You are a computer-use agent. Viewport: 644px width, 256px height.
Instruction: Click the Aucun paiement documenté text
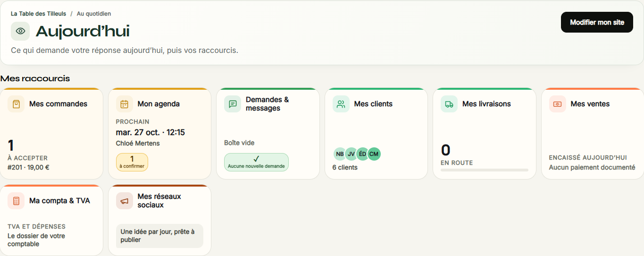point(592,167)
